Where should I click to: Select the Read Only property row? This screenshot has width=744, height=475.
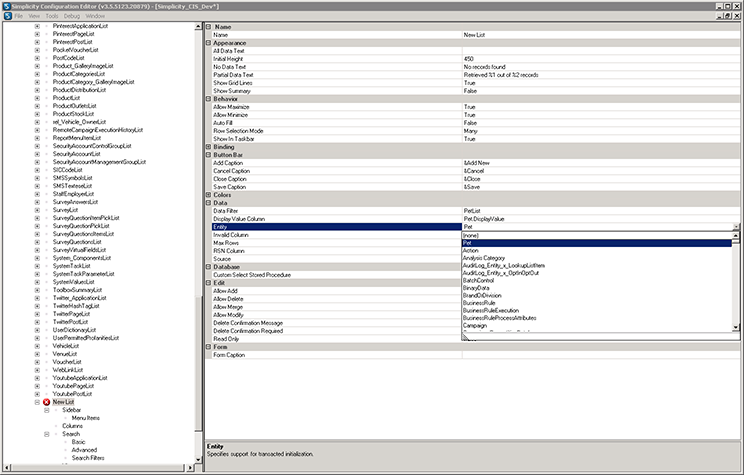click(x=336, y=339)
